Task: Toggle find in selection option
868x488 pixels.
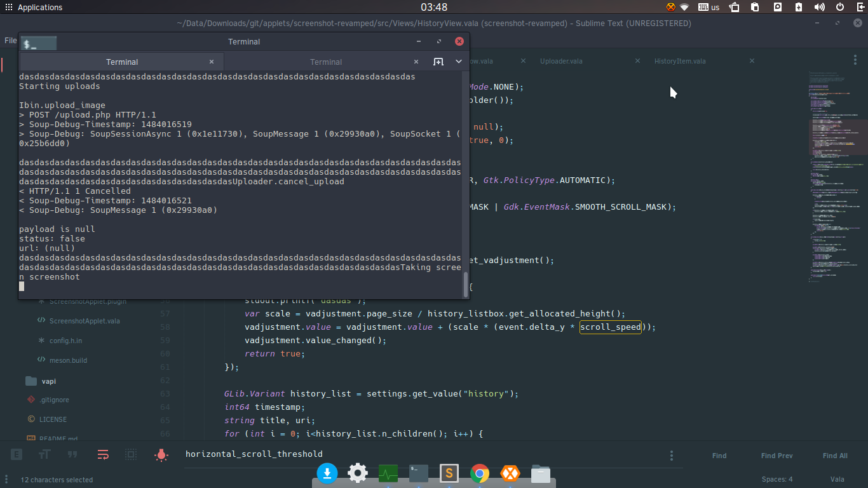Action: point(131,455)
